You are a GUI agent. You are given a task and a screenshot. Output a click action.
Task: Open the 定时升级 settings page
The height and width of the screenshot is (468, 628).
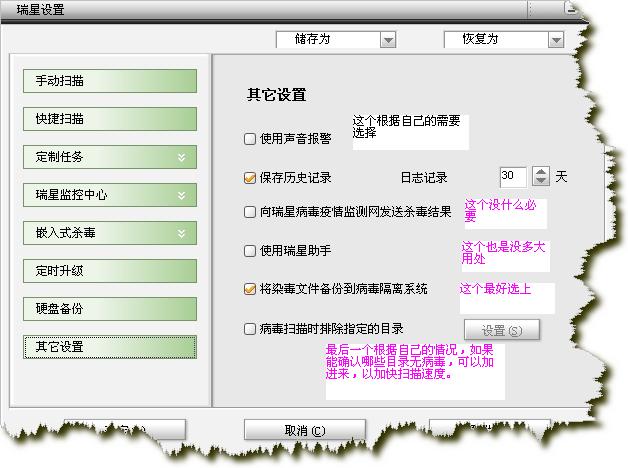(110, 271)
